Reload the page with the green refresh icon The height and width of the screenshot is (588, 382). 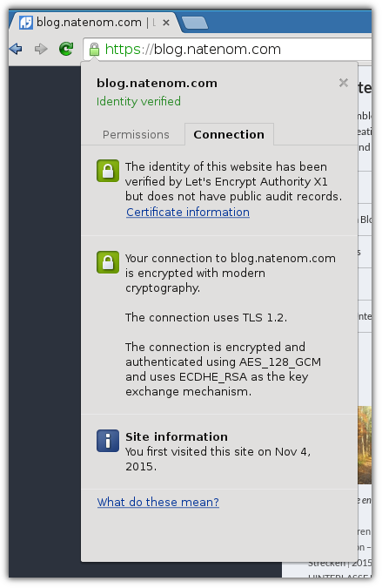(x=66, y=49)
